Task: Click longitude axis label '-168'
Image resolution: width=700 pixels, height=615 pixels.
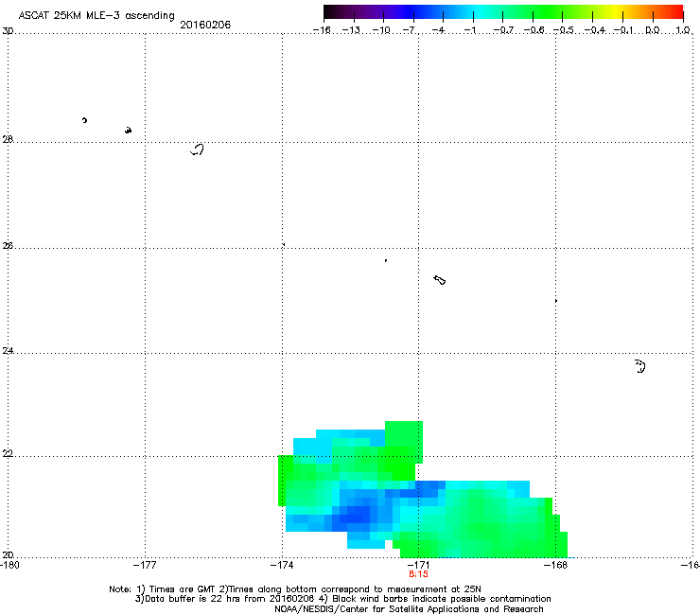Action: pyautogui.click(x=556, y=566)
